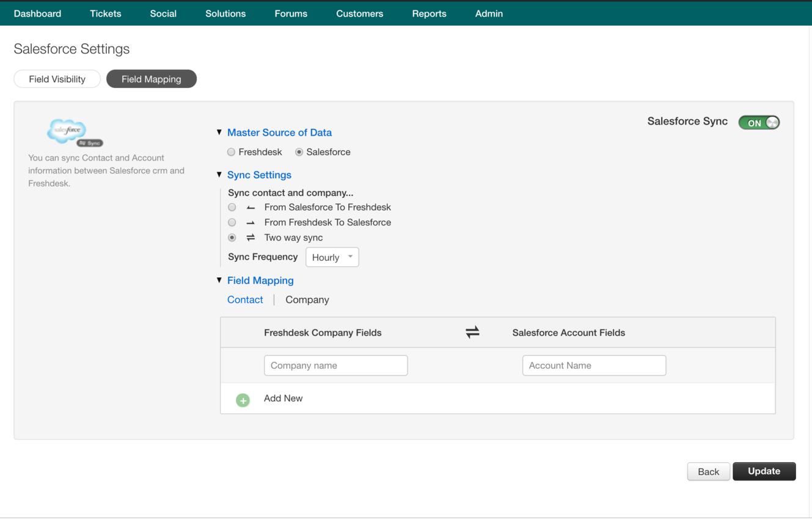Screen dimensions: 812x519
Task: Click the Update button
Action: (x=764, y=471)
